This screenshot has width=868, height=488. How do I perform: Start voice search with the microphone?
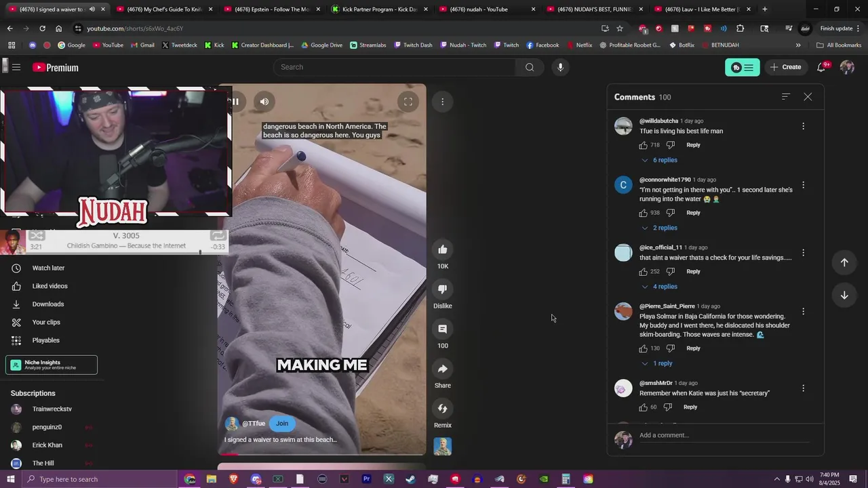(560, 67)
